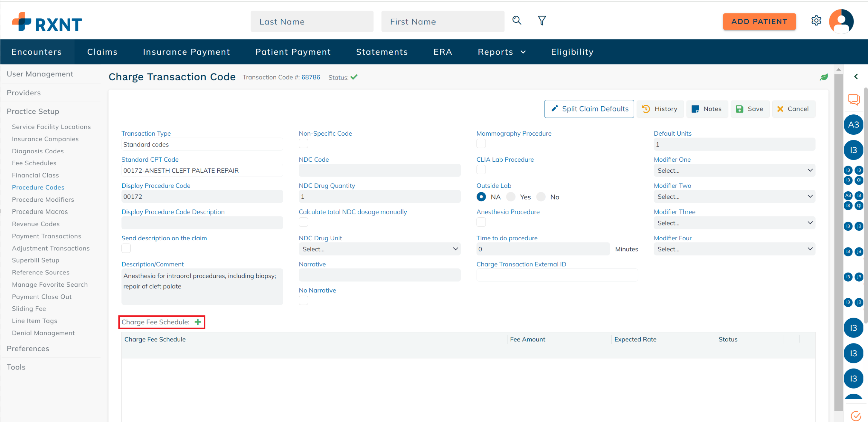Image resolution: width=868 pixels, height=422 pixels.
Task: Click the Split Claim Defaults button
Action: pyautogui.click(x=589, y=109)
